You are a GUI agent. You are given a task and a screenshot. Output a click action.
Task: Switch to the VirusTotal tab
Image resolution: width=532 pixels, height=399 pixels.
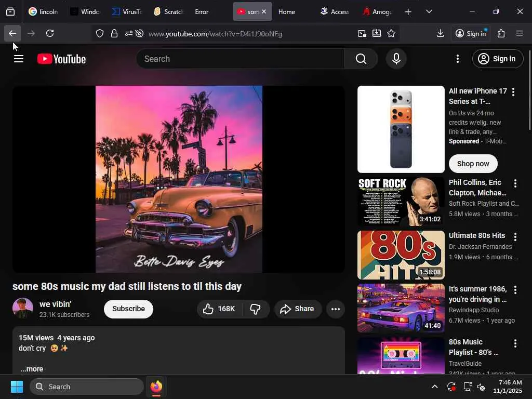click(x=127, y=11)
